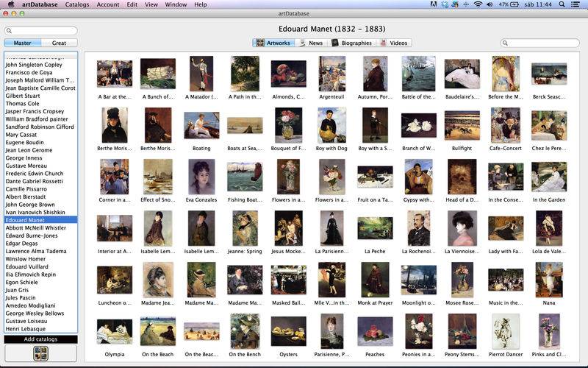The width and height of the screenshot is (588, 368).
Task: Open the Masked Ball artwork thumbnail
Action: click(288, 280)
